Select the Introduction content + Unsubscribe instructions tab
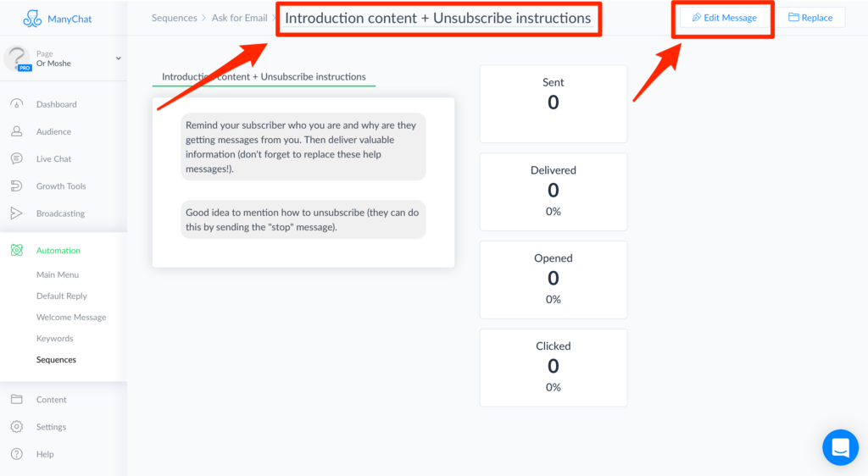Image resolution: width=868 pixels, height=476 pixels. (264, 77)
